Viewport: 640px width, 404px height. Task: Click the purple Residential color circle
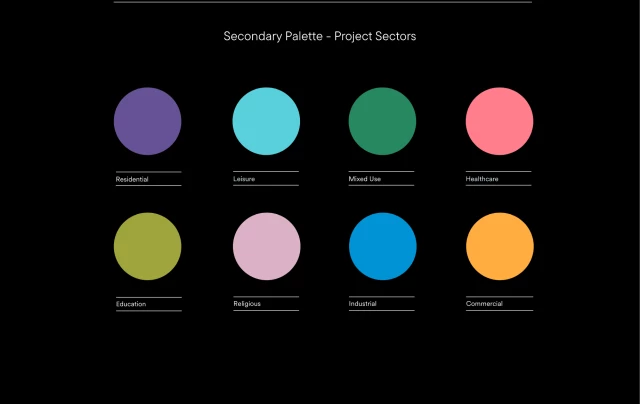pos(147,121)
